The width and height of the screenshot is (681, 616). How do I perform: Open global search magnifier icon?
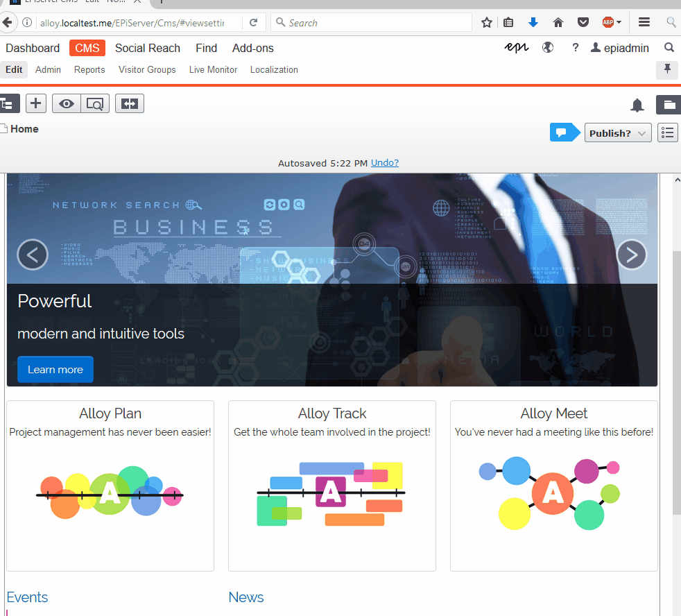[669, 47]
